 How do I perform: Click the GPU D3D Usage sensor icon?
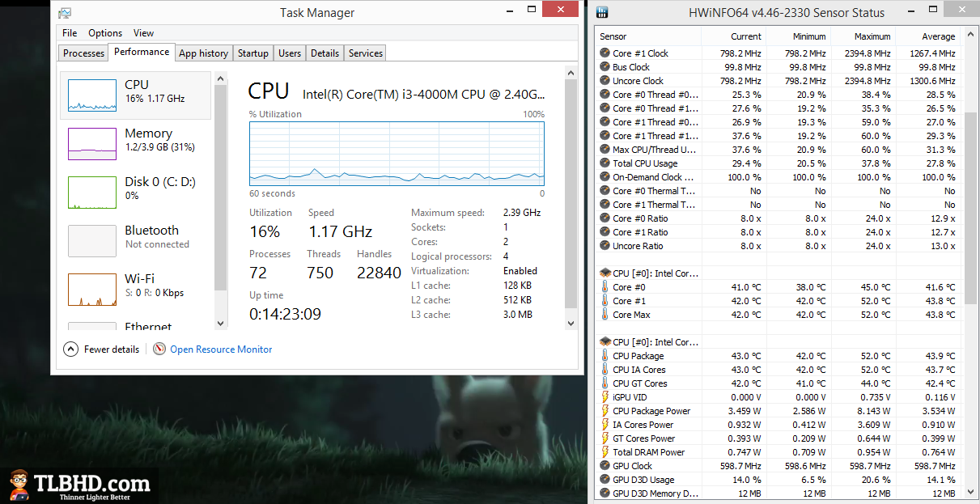[x=605, y=480]
